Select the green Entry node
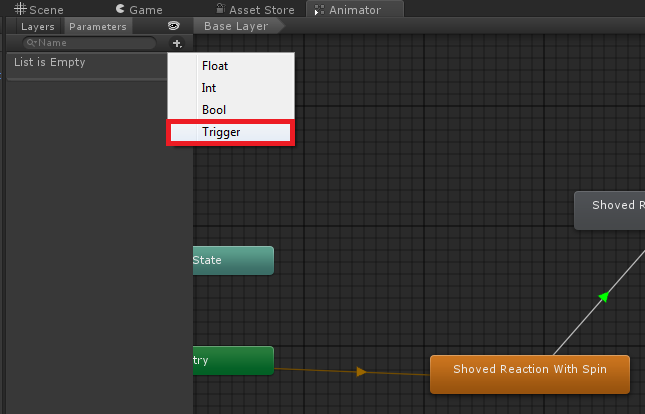 (233, 361)
